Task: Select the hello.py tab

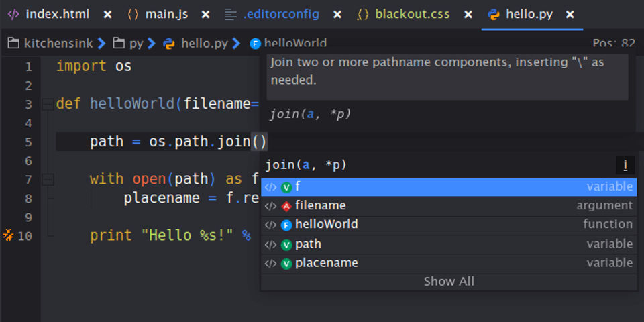Action: (x=529, y=14)
